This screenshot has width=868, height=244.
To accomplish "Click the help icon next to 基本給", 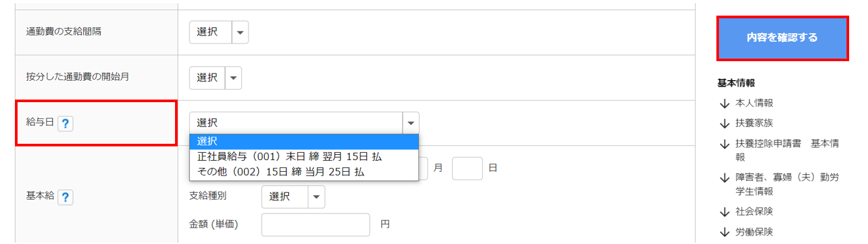I will pyautogui.click(x=65, y=197).
